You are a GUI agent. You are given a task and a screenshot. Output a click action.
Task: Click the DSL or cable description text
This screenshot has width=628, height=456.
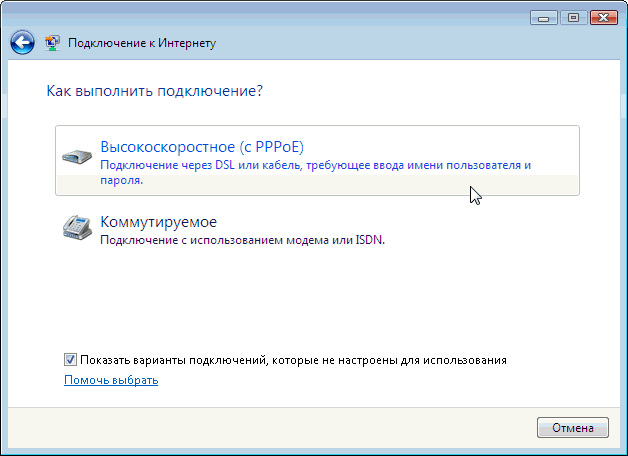pyautogui.click(x=315, y=172)
